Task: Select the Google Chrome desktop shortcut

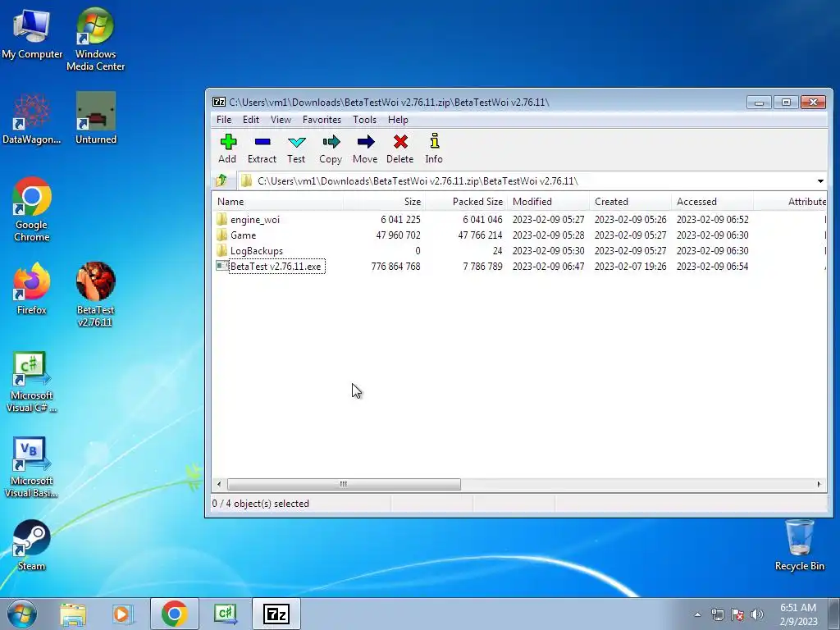Action: pos(32,209)
